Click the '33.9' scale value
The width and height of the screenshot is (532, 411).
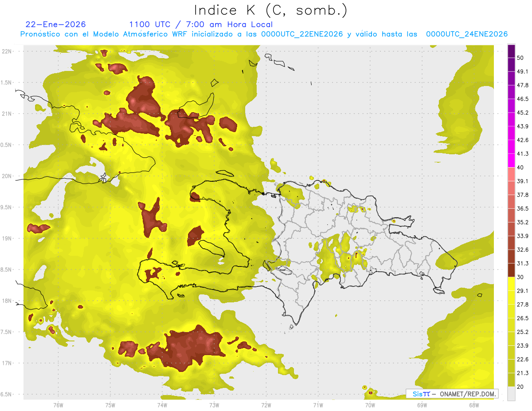click(523, 236)
